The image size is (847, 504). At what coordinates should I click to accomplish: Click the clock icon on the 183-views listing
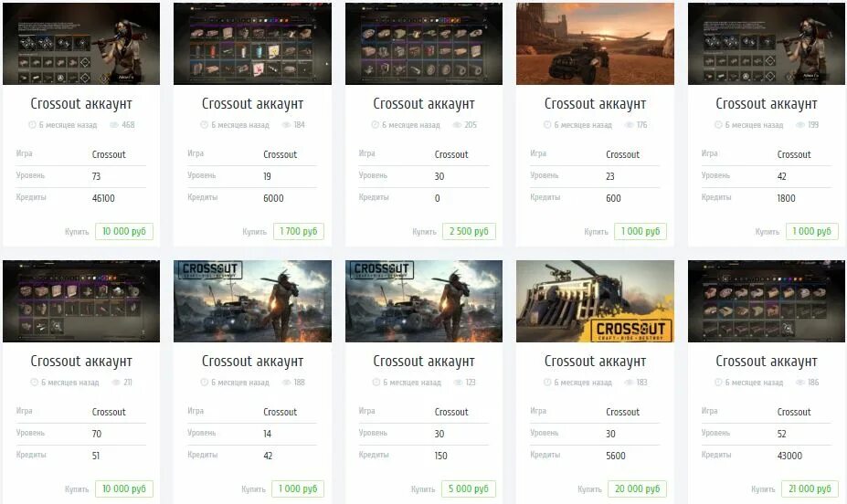click(x=547, y=382)
